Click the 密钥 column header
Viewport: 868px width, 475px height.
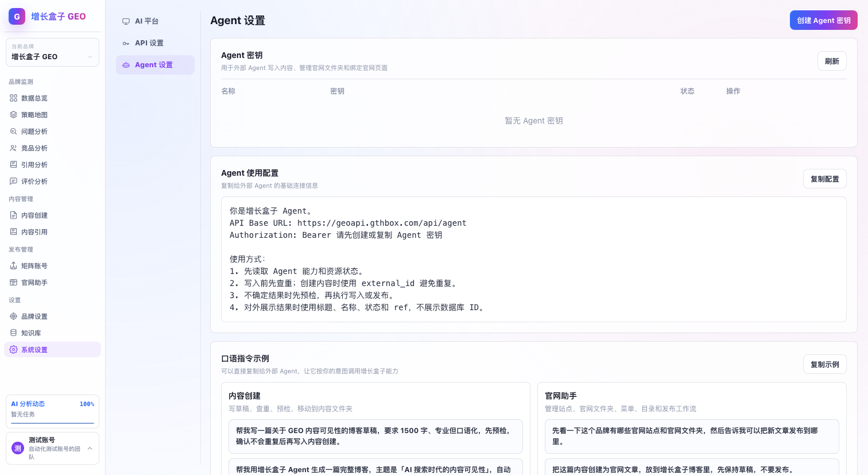338,91
